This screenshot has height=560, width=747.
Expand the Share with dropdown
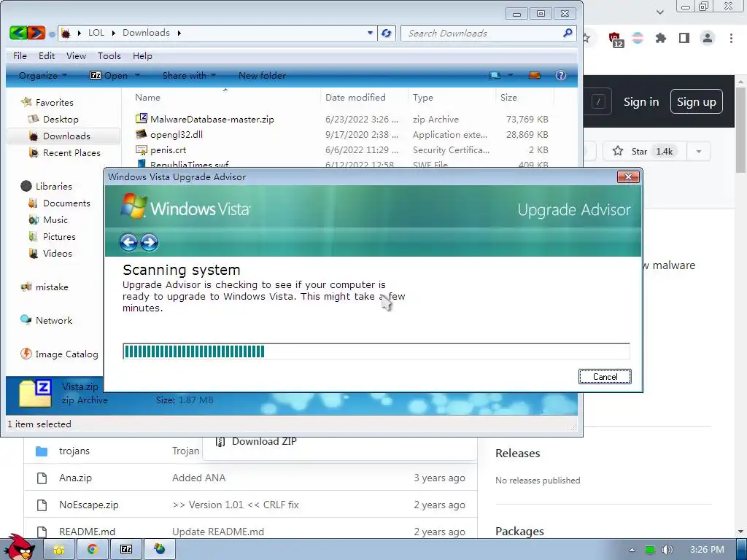(189, 75)
